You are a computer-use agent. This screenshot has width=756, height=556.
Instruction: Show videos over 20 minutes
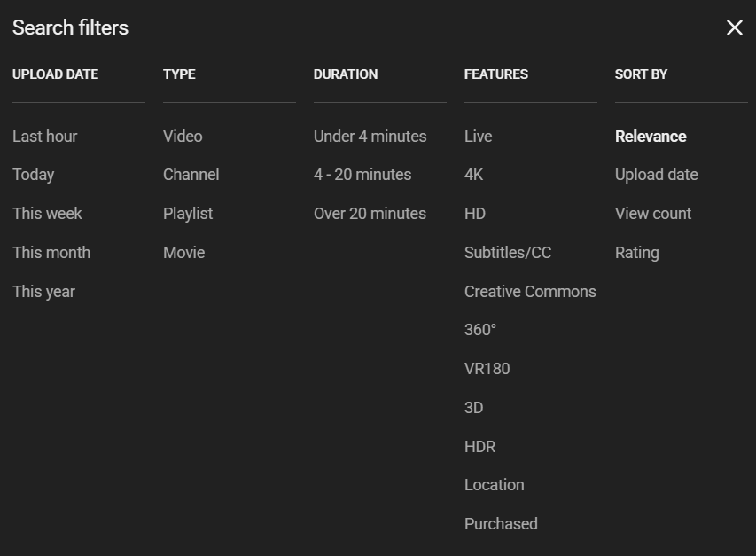point(370,214)
